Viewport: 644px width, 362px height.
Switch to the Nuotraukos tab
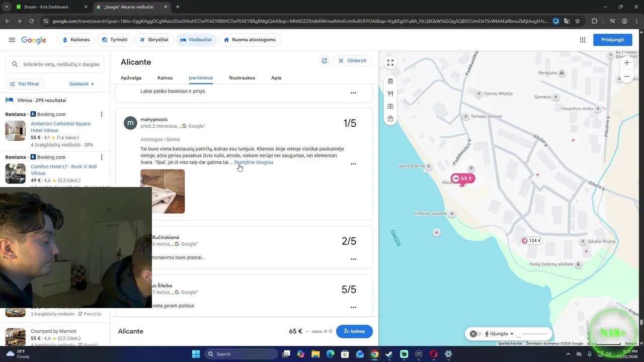click(242, 78)
